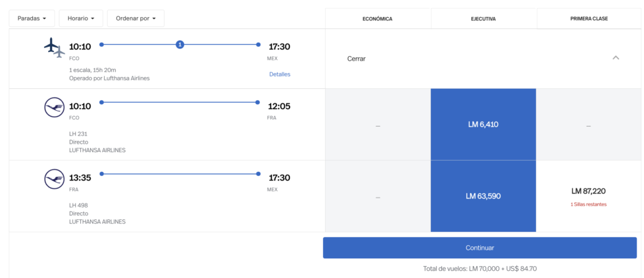Switch to the Económica fare column
644x278 pixels.
pyautogui.click(x=378, y=18)
